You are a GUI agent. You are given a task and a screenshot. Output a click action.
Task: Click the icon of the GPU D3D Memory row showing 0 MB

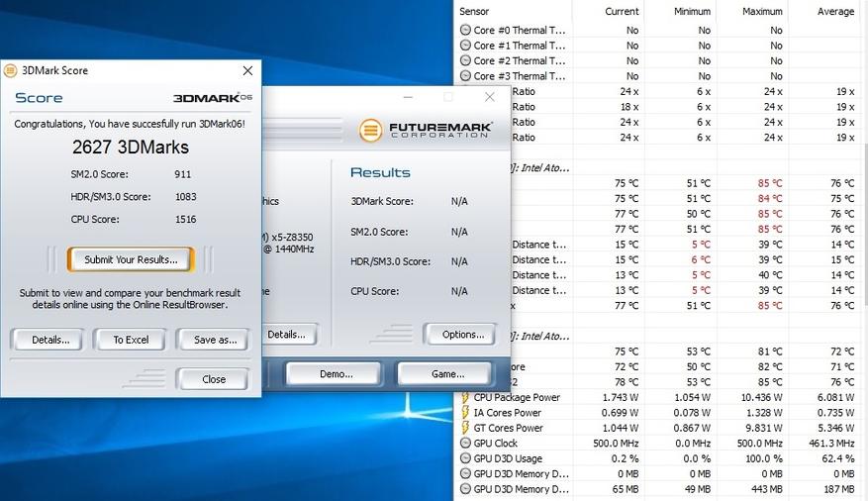pyautogui.click(x=465, y=473)
